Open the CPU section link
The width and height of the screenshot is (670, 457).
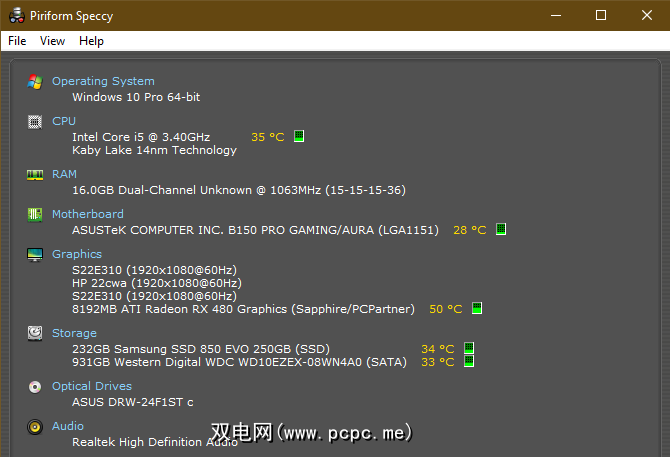[x=64, y=121]
